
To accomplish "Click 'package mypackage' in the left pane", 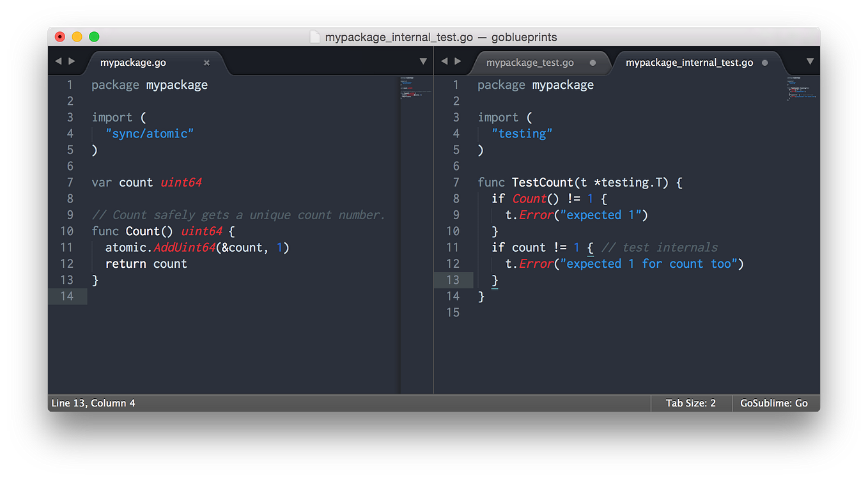I will point(150,84).
